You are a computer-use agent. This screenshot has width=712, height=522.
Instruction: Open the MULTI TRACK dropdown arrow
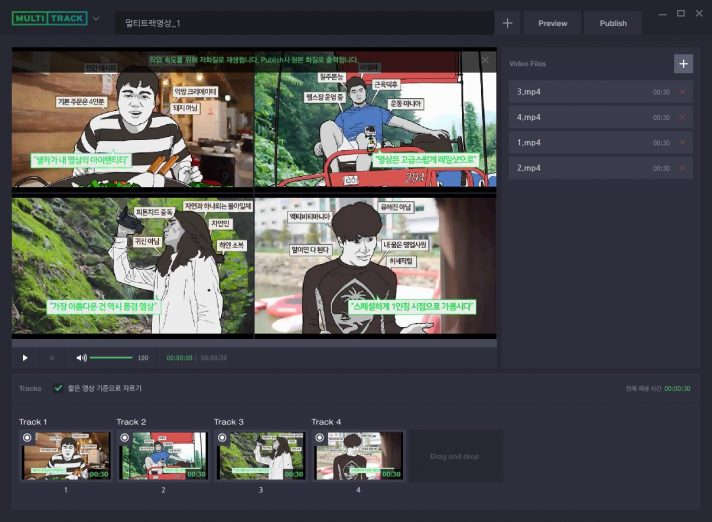96,19
